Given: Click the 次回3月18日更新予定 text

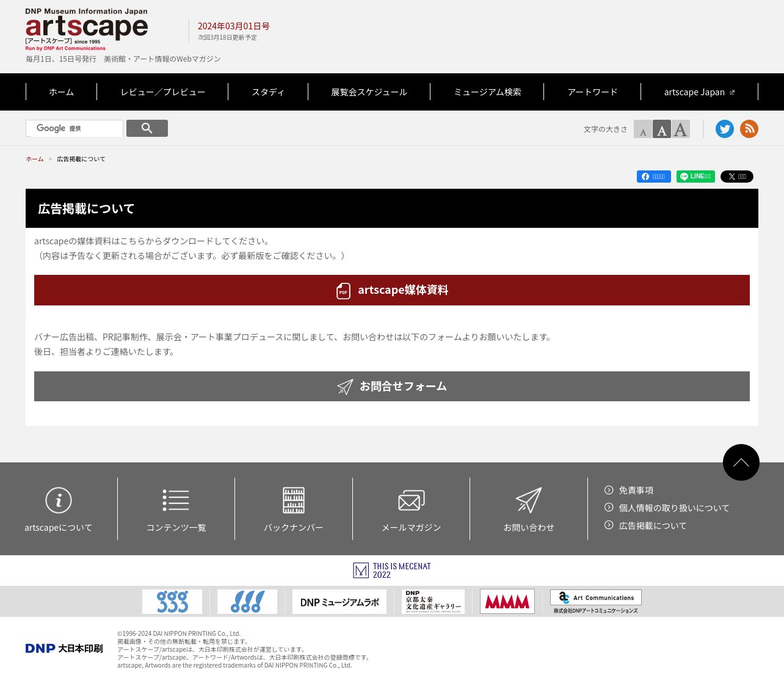Looking at the screenshot, I should pyautogui.click(x=227, y=38).
